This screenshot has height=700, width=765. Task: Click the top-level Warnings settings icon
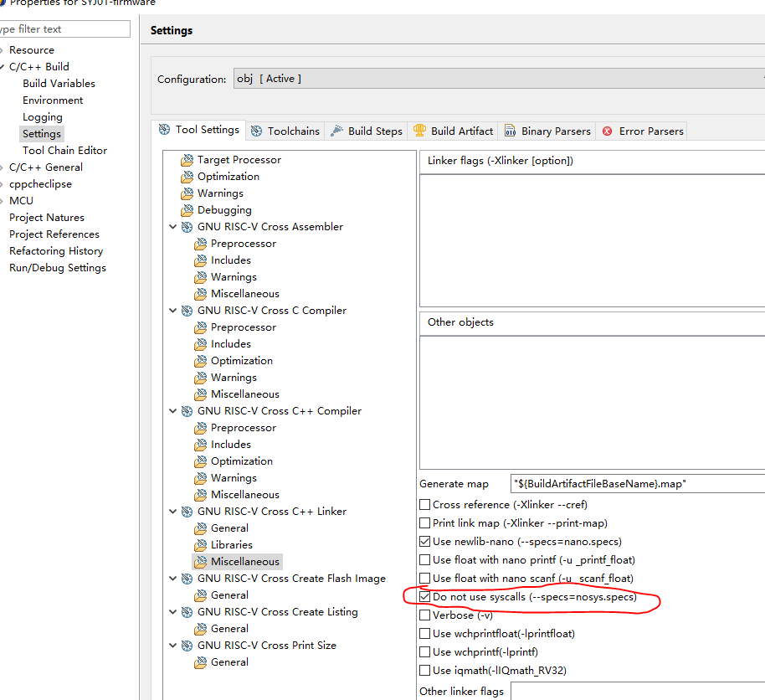187,193
